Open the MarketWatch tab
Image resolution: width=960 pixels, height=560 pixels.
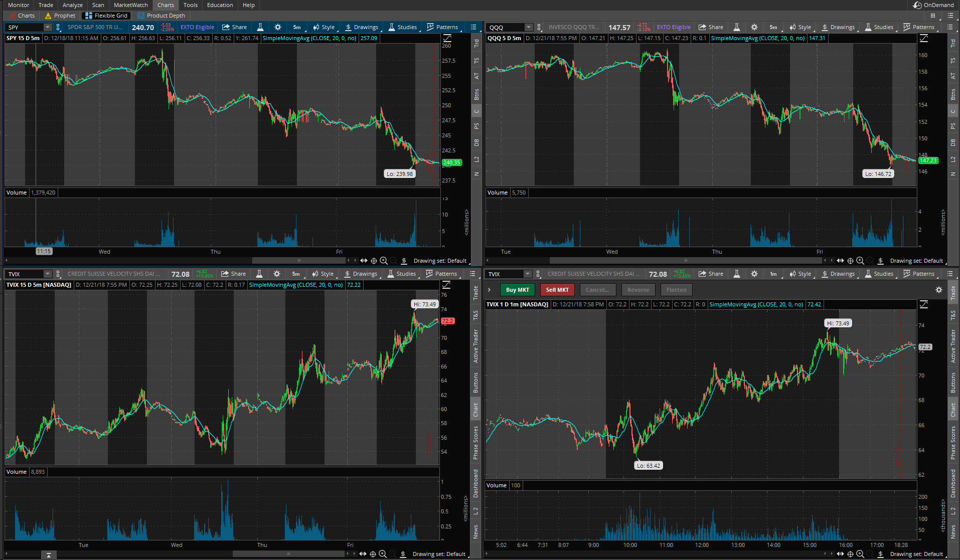[x=131, y=5]
